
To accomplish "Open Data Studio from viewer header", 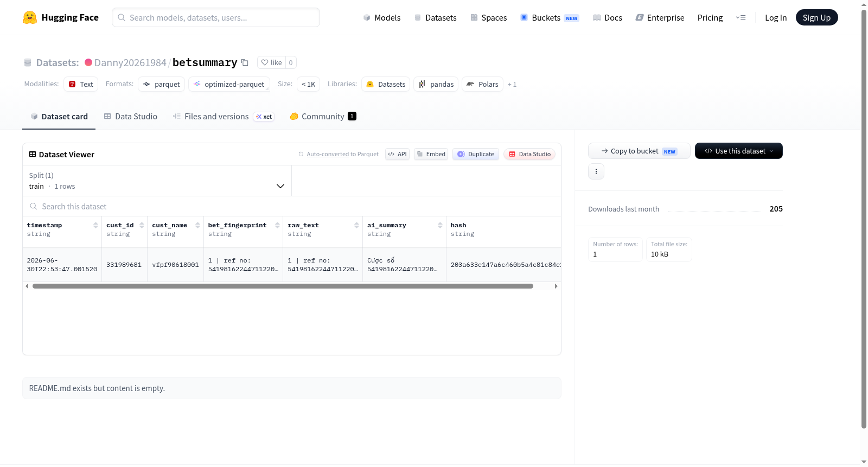I will tap(529, 154).
